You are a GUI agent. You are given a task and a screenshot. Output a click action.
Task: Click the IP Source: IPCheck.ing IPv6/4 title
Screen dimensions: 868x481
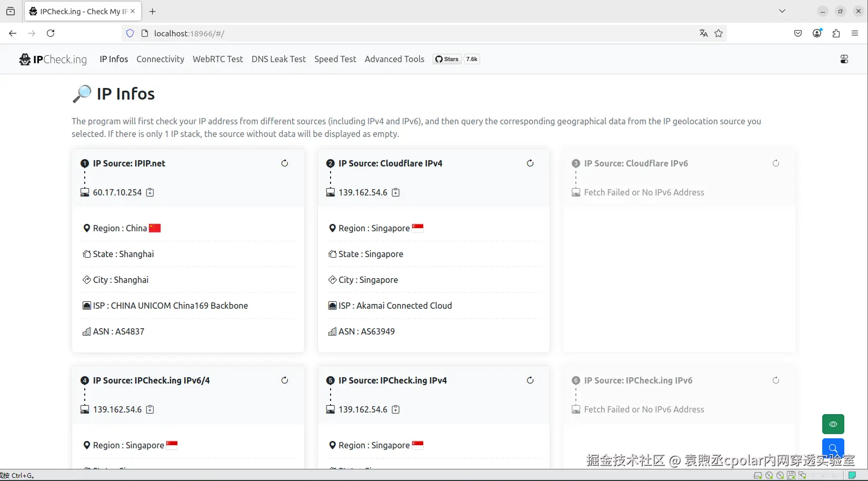pos(152,380)
